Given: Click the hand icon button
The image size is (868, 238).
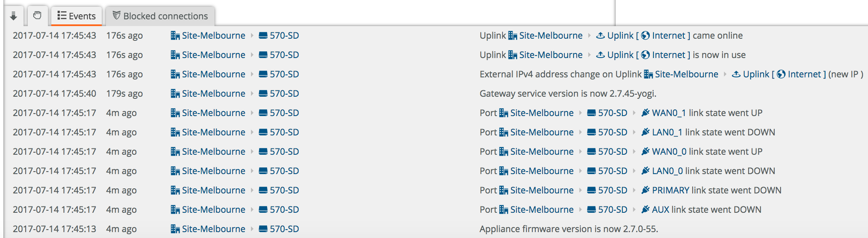Looking at the screenshot, I should 37,16.
